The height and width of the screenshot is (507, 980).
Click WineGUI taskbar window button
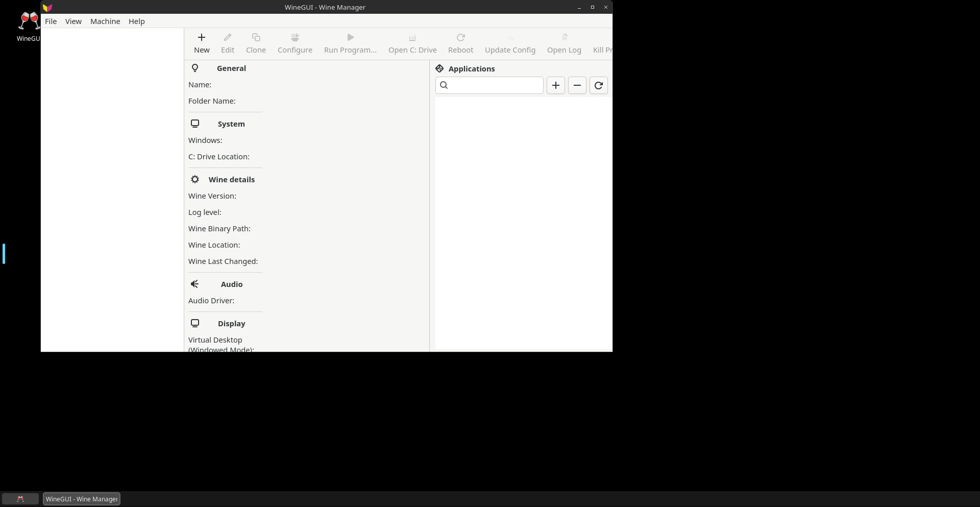coord(82,499)
